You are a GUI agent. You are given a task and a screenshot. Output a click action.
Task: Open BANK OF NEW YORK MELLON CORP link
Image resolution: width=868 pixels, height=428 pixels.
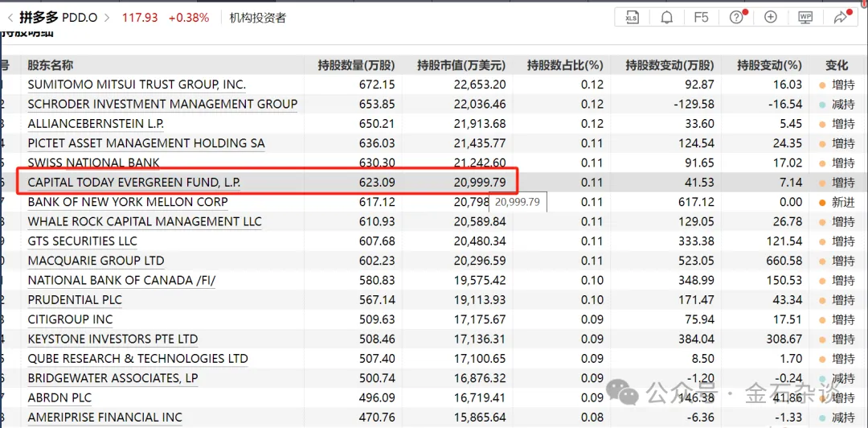click(127, 202)
